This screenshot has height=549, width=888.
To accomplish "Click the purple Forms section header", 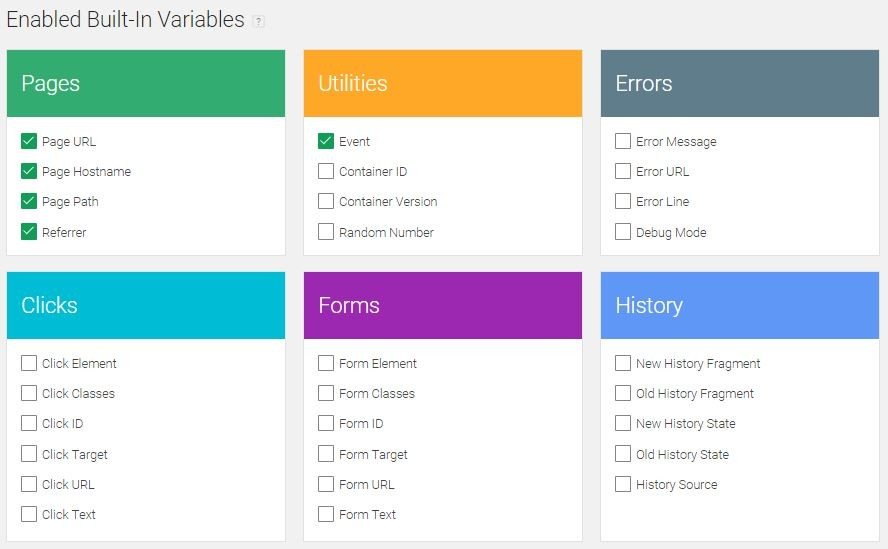I will (x=442, y=306).
